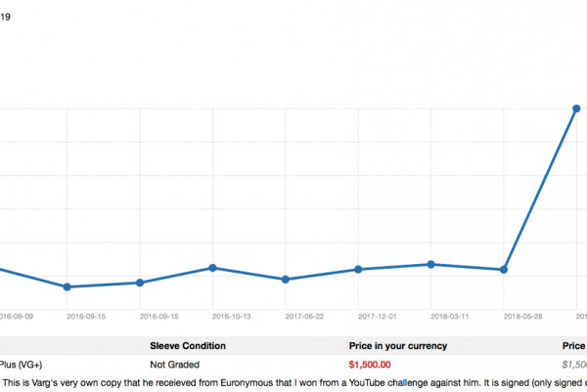Select the 2018-03-11 chart point
Viewport: 587px width, 392px height.
(x=430, y=264)
